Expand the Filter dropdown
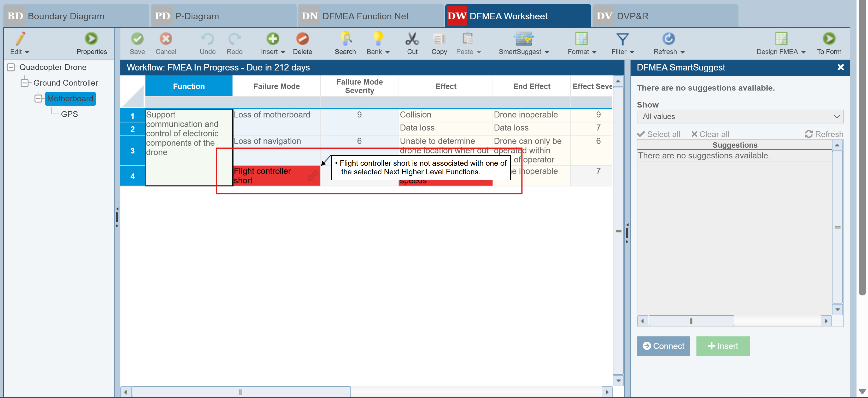This screenshot has height=398, width=868. click(631, 52)
